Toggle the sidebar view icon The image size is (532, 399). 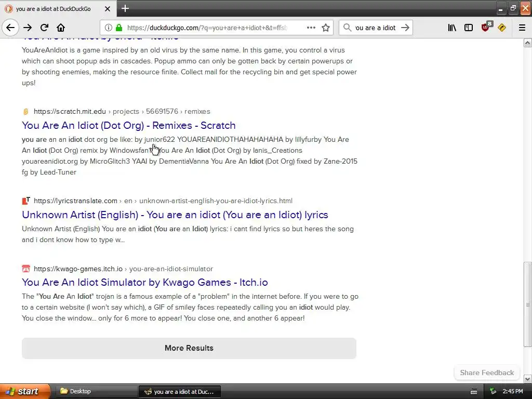469,28
